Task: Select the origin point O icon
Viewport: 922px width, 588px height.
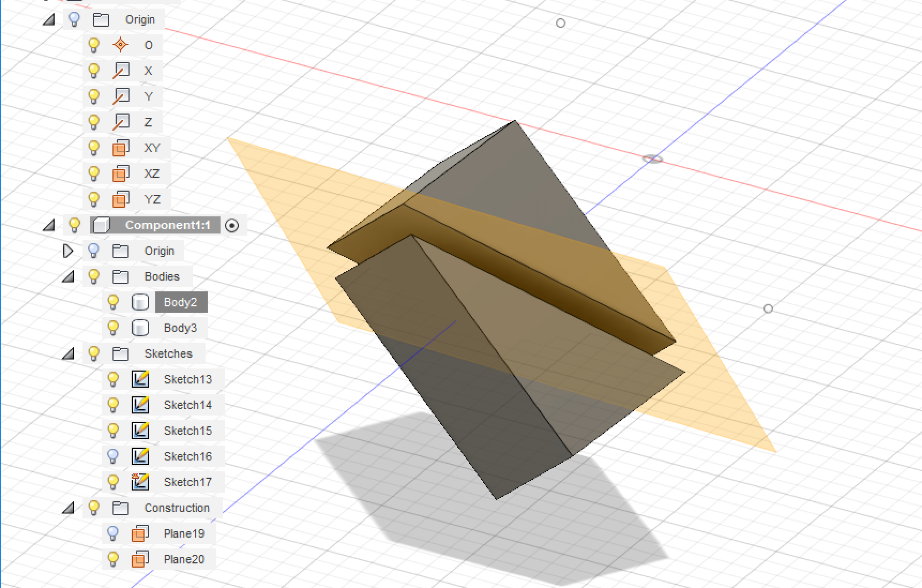Action: click(121, 45)
